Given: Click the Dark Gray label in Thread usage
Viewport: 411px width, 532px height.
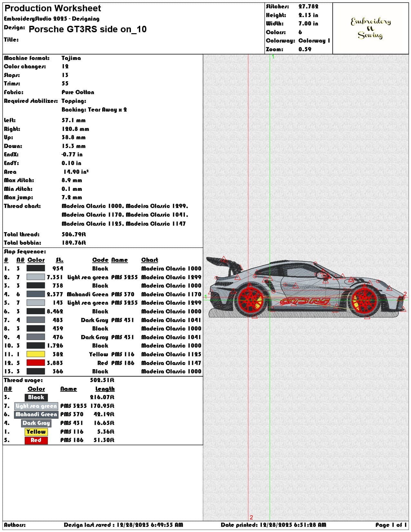Looking at the screenshot, I should coord(36,423).
